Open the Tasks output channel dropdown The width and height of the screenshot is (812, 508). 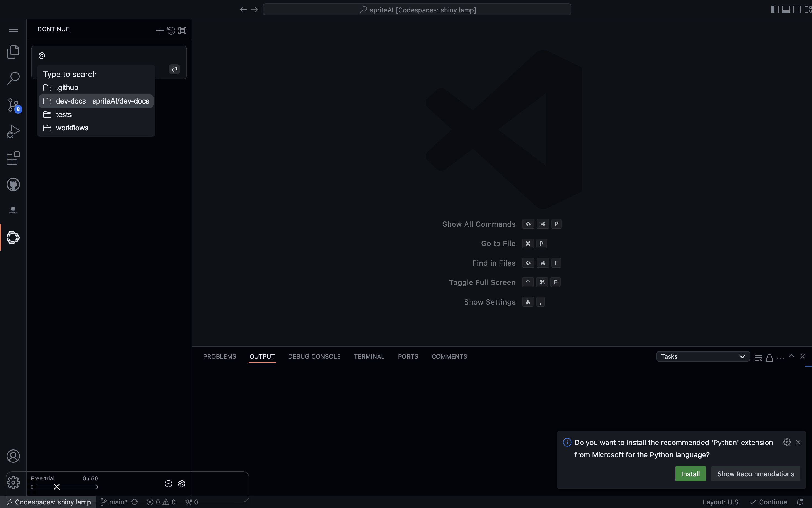tap(702, 356)
